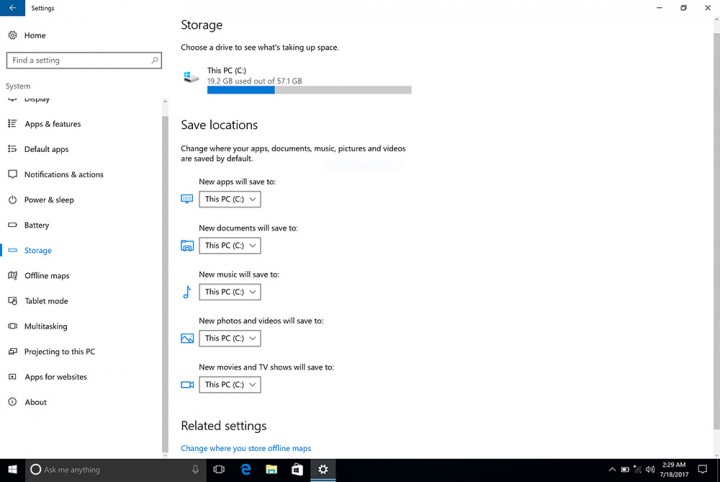Select the new documents folder icon
Image resolution: width=720 pixels, height=482 pixels.
click(x=187, y=246)
